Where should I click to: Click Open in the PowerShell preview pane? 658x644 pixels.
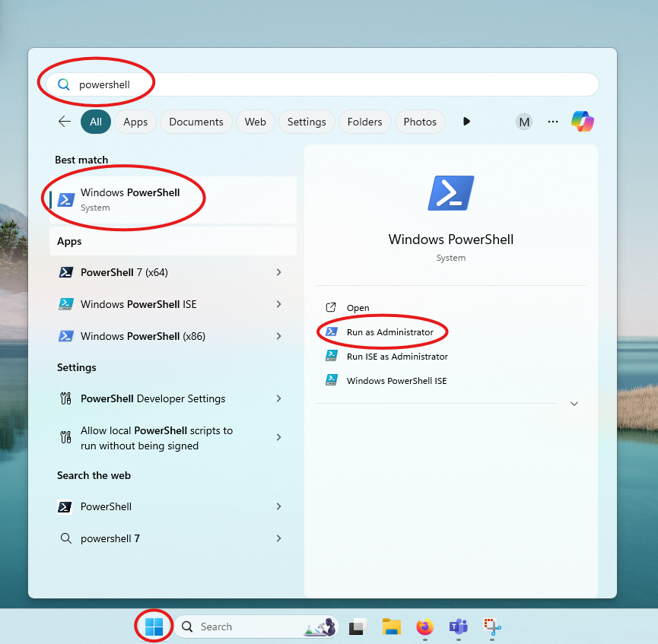[358, 308]
